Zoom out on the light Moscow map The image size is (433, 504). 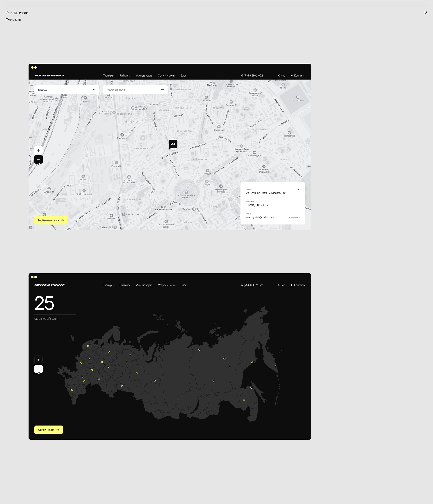pyautogui.click(x=38, y=160)
